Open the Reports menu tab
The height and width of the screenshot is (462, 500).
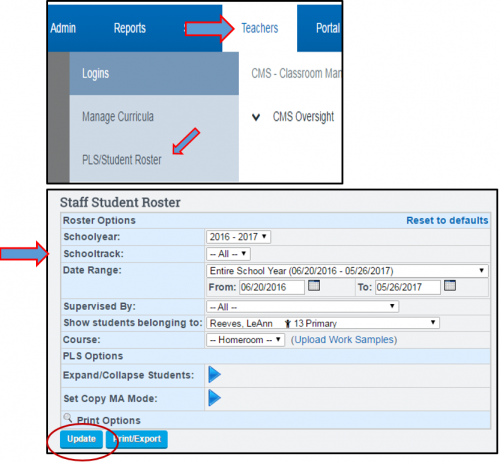tap(130, 28)
